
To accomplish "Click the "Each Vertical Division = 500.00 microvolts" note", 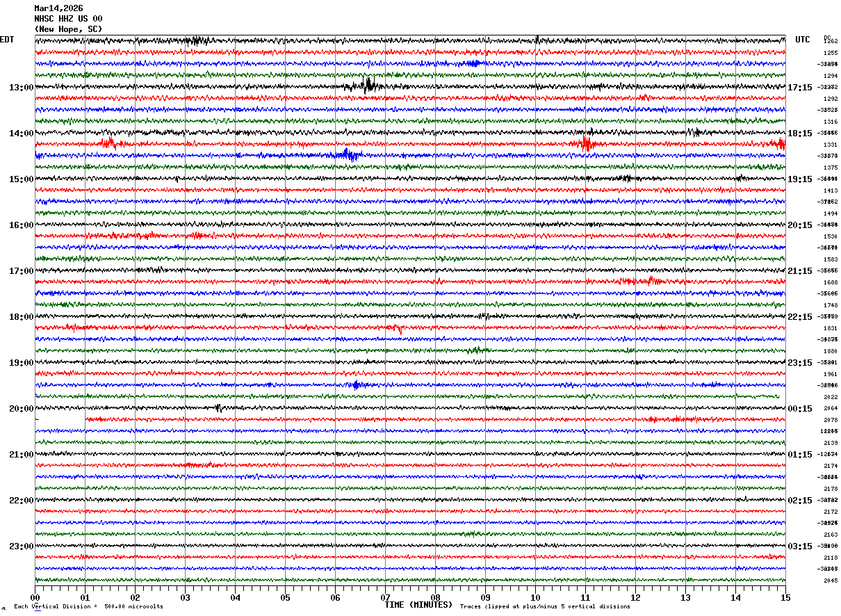I will (x=88, y=607).
